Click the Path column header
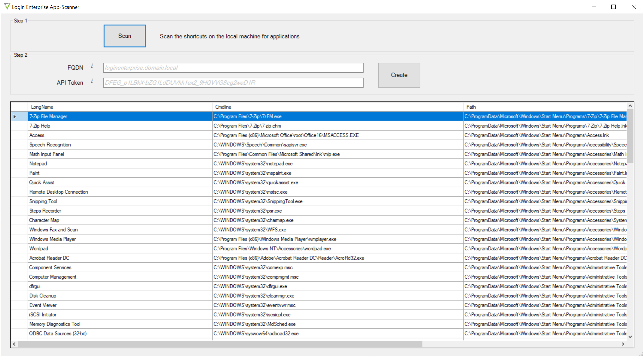The width and height of the screenshot is (644, 357). [545, 107]
